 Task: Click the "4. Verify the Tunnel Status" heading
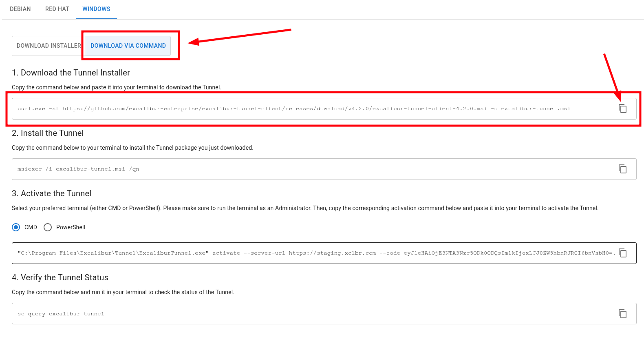pyautogui.click(x=60, y=277)
